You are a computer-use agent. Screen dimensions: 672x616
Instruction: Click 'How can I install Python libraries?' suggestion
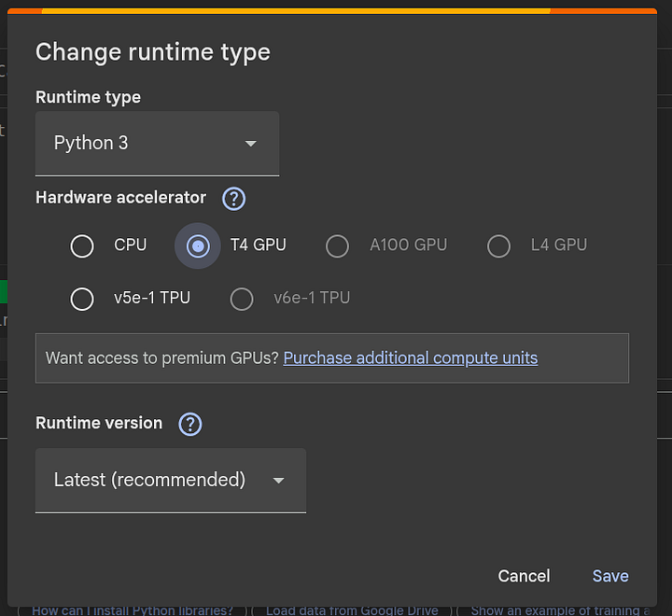click(133, 609)
